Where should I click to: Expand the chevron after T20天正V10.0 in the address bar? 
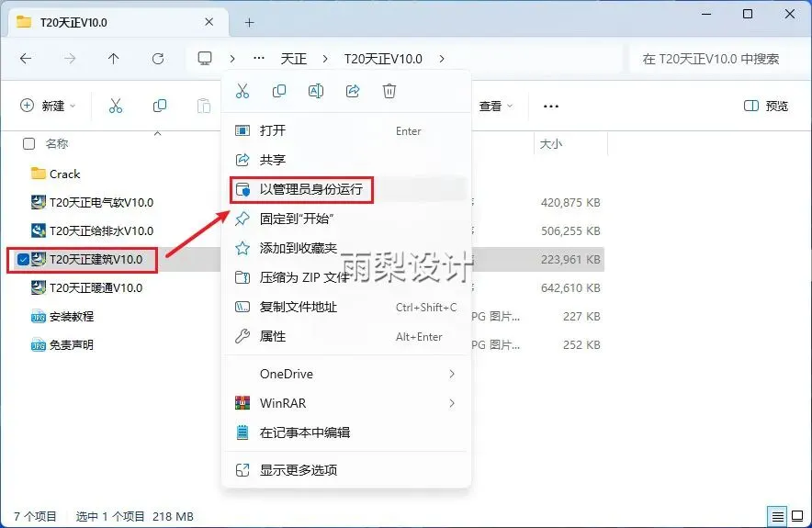(442, 59)
